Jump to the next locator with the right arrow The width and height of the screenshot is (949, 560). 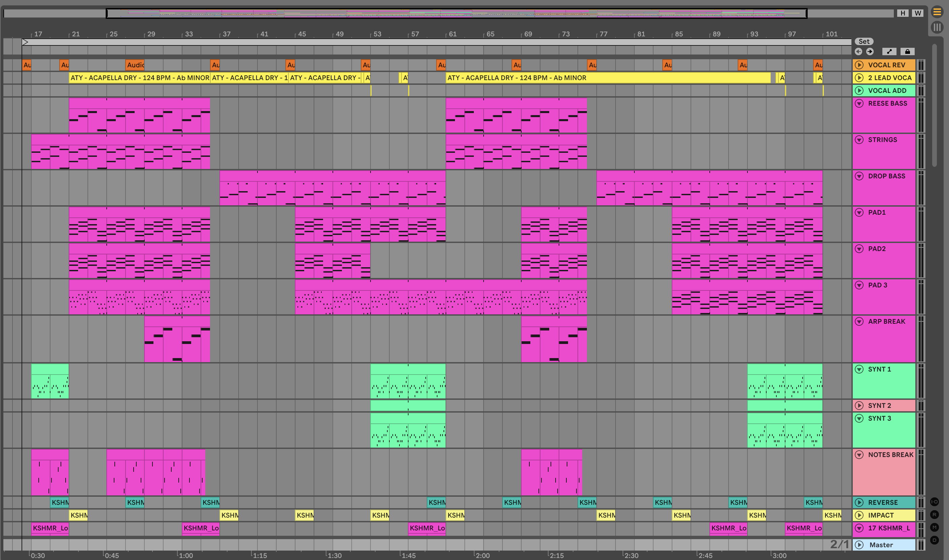(x=870, y=52)
